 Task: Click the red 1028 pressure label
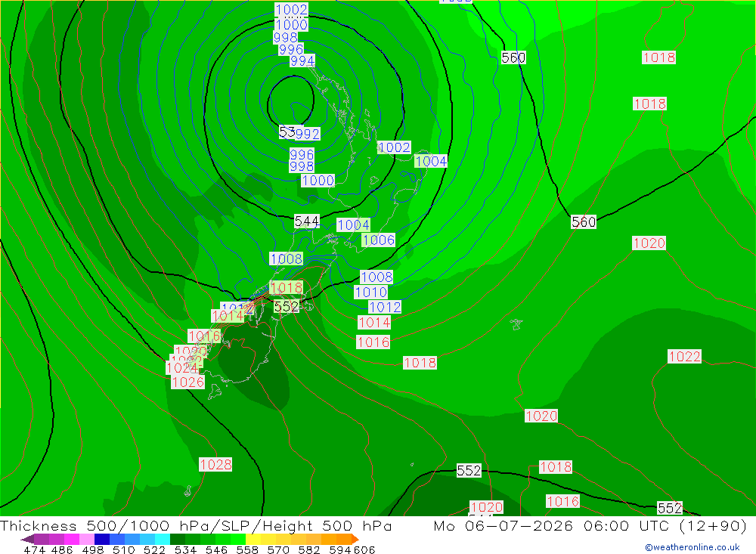(x=215, y=465)
